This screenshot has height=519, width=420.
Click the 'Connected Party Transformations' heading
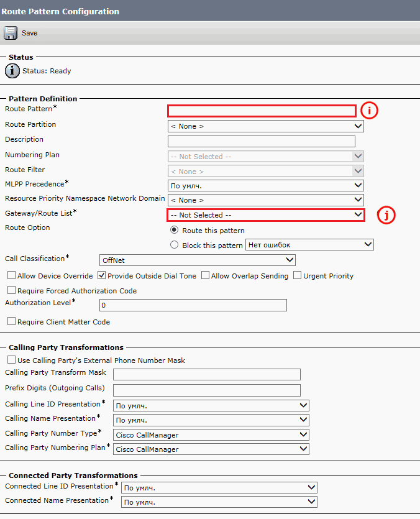click(73, 475)
